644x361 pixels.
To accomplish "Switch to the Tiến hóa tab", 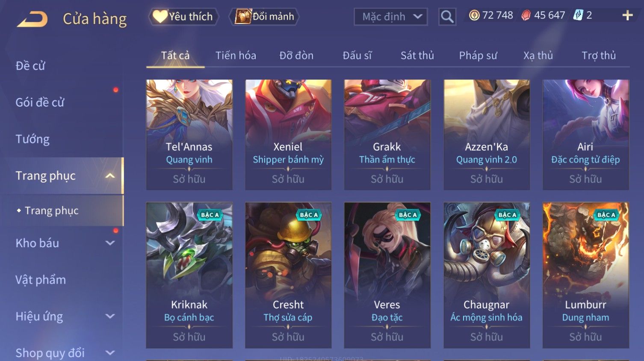I will tap(236, 56).
